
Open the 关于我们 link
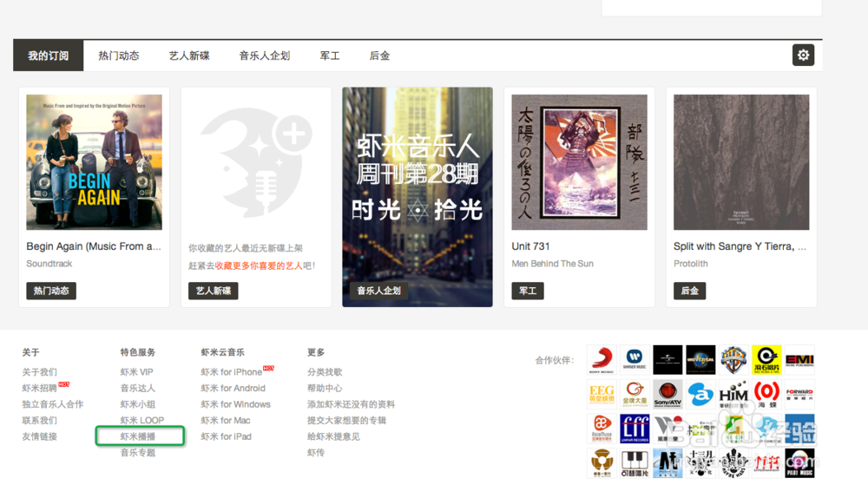39,372
